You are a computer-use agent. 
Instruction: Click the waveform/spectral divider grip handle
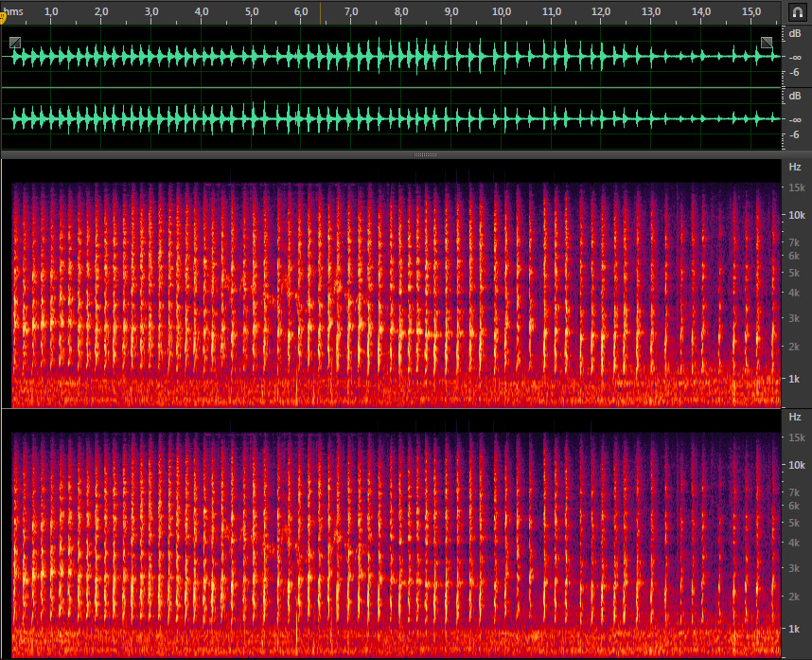pos(425,154)
